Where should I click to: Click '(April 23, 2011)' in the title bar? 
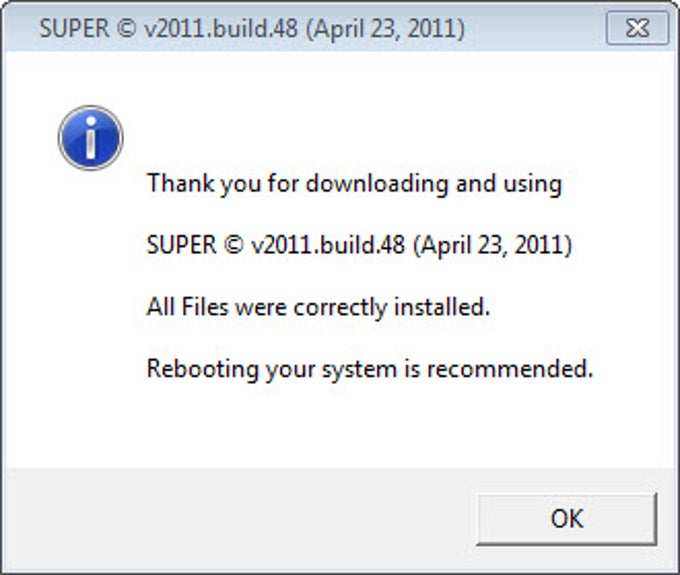386,29
